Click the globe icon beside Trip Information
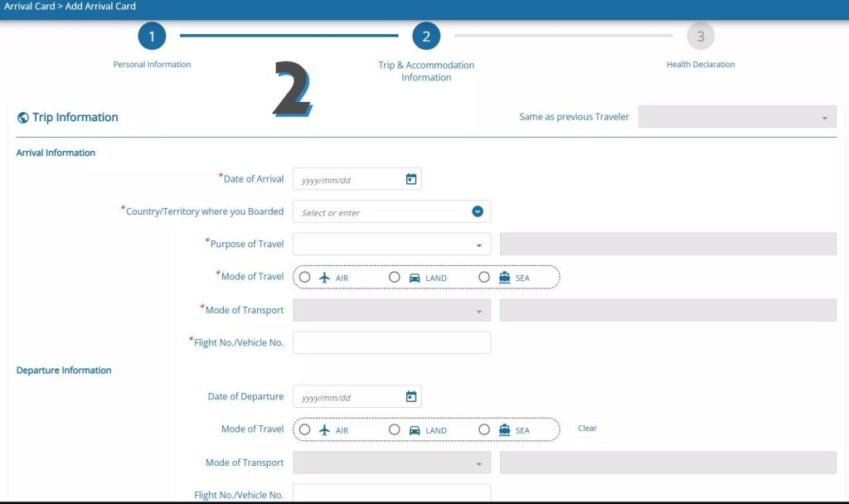 22,118
